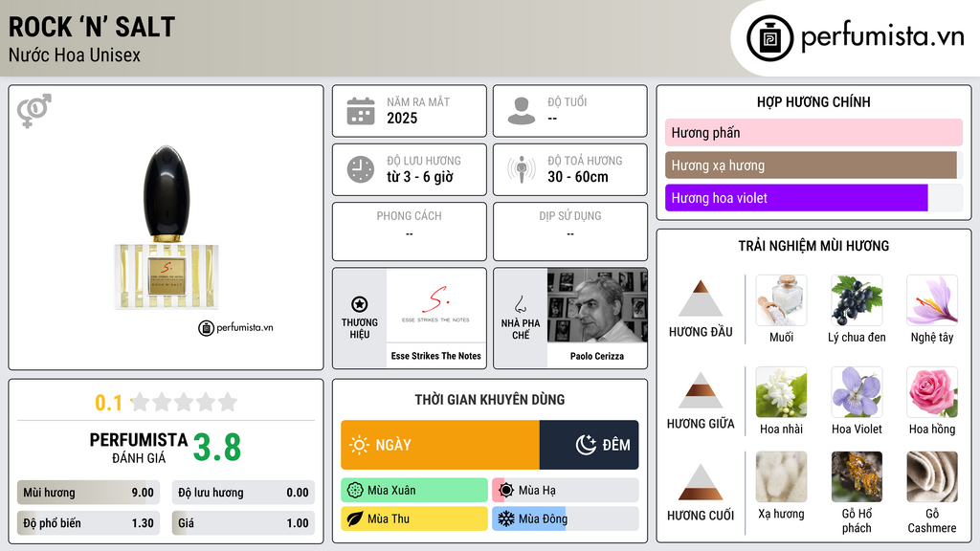Click the Trải nghiệm mùi hương heading
Screen dimensions: 980x551
(x=813, y=246)
